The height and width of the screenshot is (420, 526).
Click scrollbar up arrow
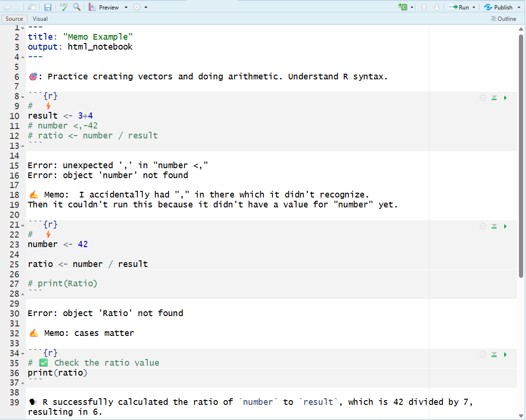click(x=521, y=29)
